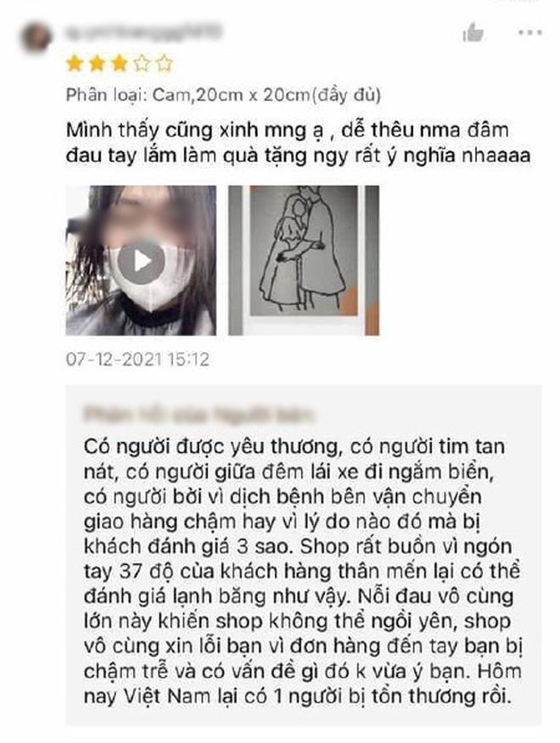
Task: Click the first filled yellow star
Action: click(75, 63)
